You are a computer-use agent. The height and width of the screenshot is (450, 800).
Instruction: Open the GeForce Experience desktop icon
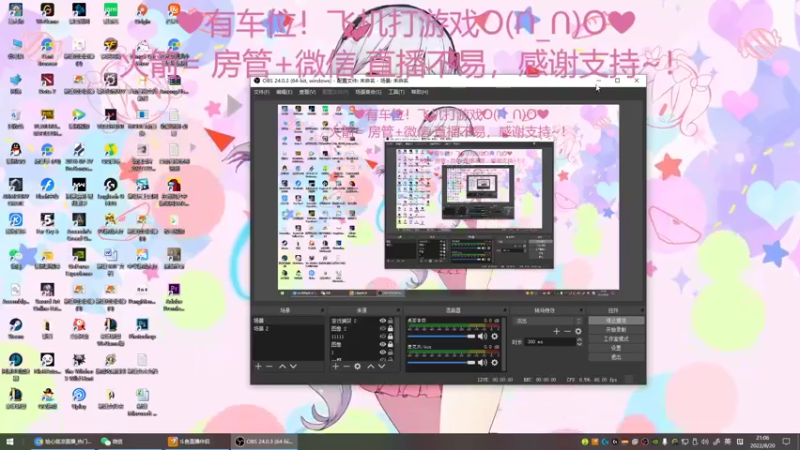coord(79,262)
